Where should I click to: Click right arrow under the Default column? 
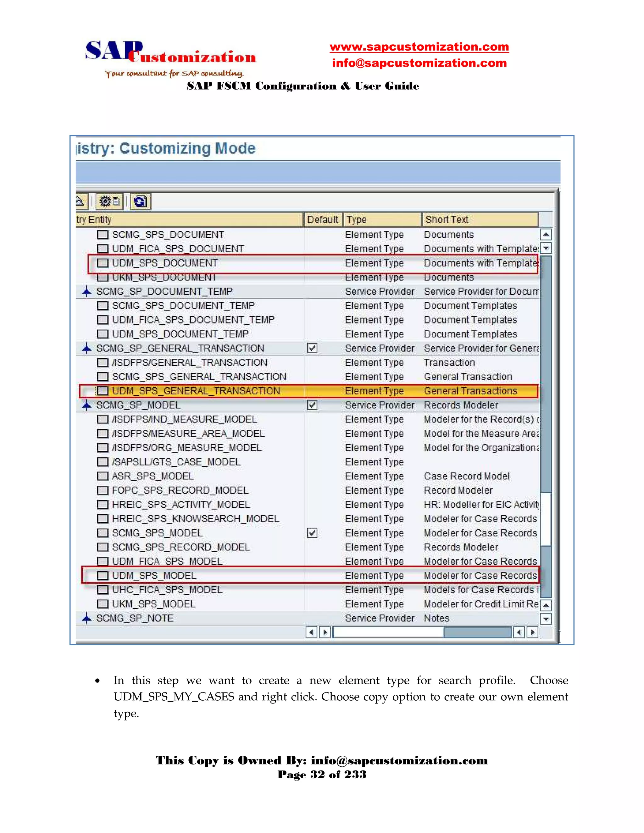(325, 632)
